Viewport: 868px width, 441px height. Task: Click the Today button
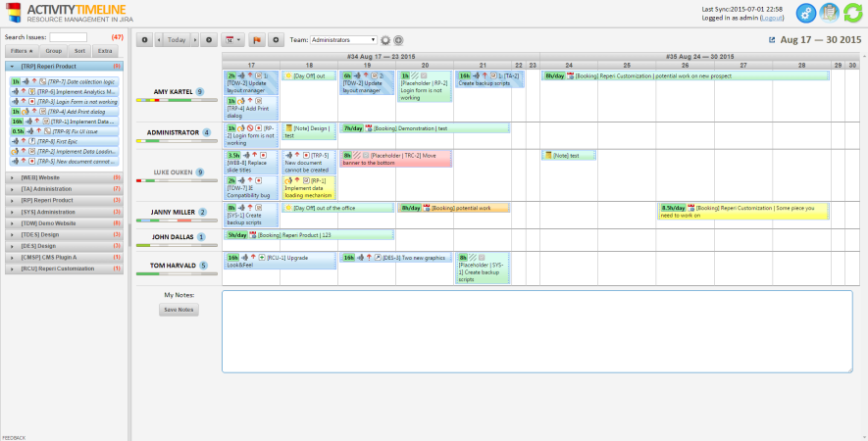click(177, 40)
